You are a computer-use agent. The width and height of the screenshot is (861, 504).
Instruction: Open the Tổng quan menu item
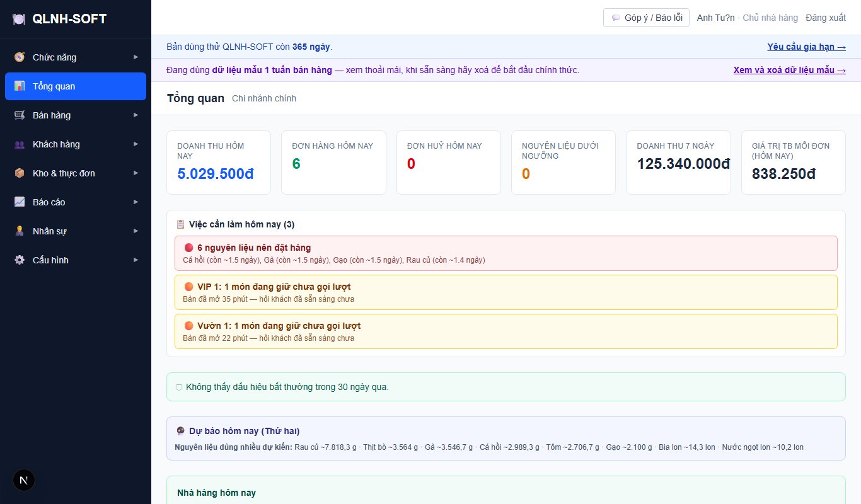click(76, 86)
